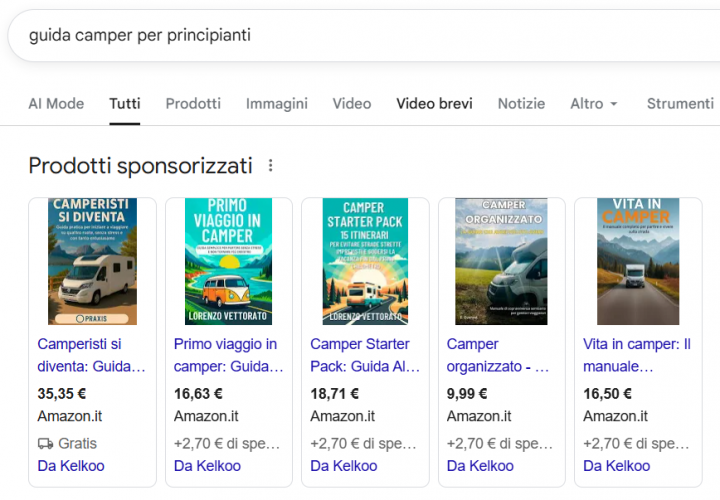This screenshot has height=500, width=720.
Task: Open the Strumenti search tools
Action: click(680, 104)
